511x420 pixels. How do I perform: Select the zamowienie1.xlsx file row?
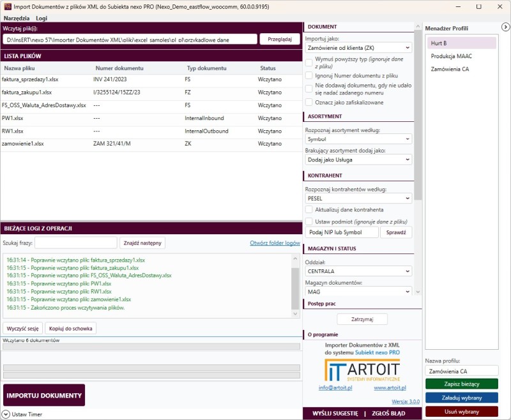(x=151, y=144)
